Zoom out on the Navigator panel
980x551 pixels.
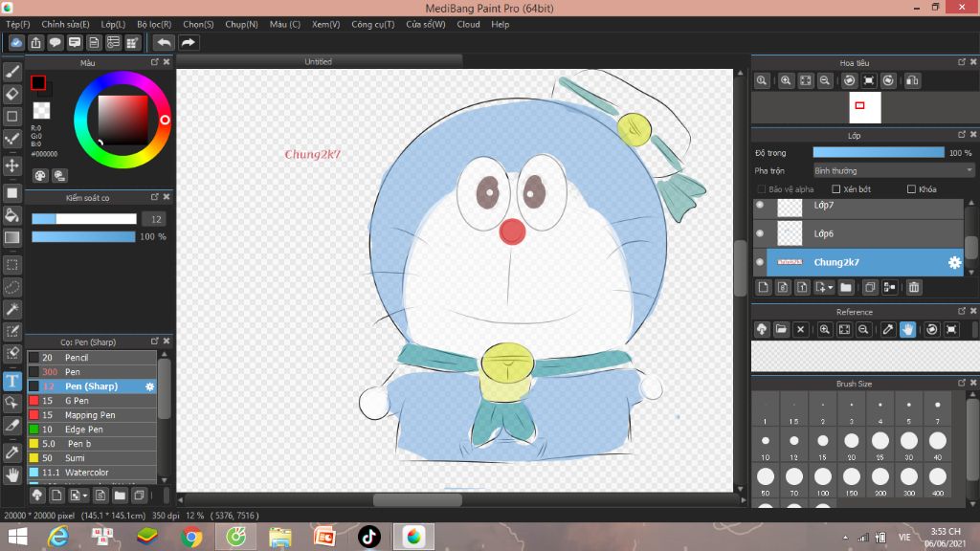tap(825, 80)
